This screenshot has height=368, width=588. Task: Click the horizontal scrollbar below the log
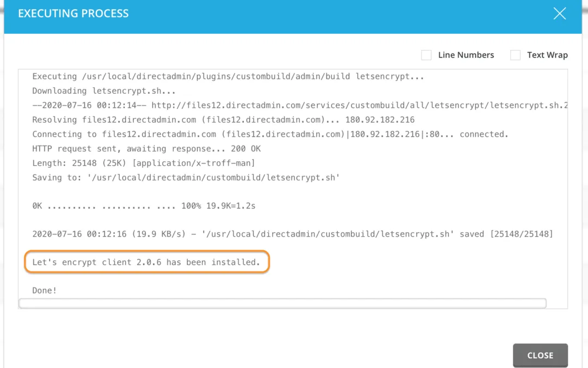tap(282, 303)
